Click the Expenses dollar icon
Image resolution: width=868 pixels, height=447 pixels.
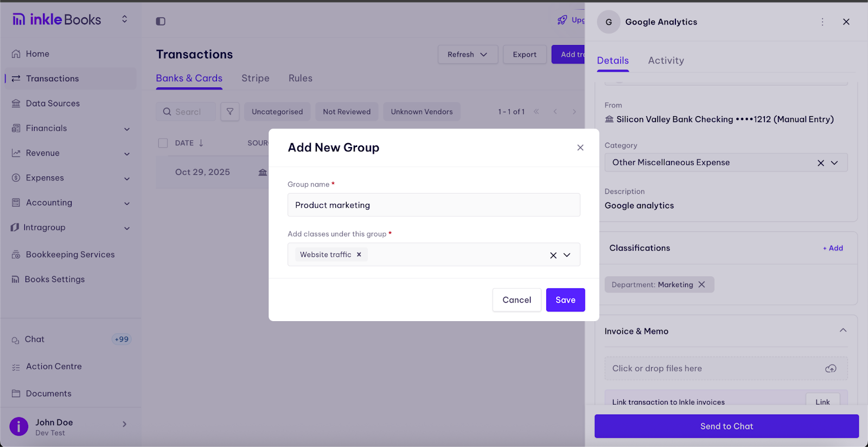16,178
